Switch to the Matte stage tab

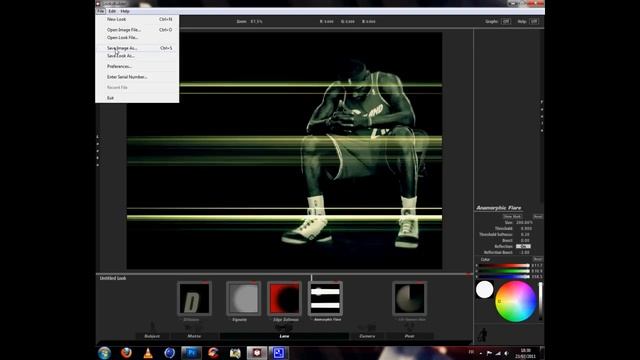pyautogui.click(x=194, y=336)
